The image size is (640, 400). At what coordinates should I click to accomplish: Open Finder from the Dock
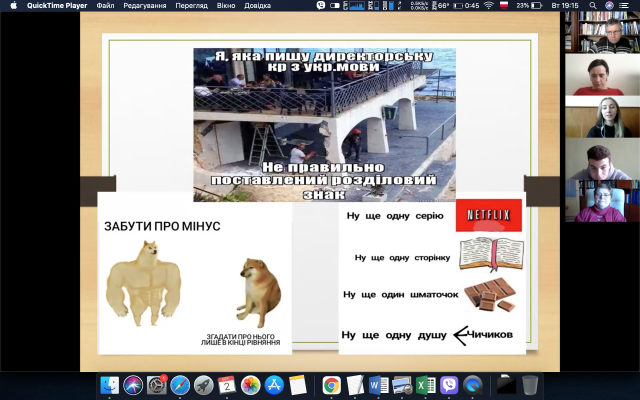(109, 385)
